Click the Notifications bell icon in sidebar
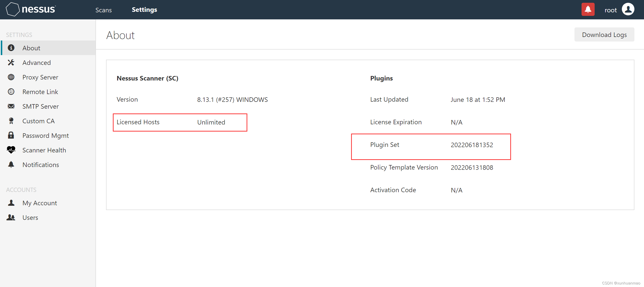Image resolution: width=644 pixels, height=287 pixels. tap(11, 165)
